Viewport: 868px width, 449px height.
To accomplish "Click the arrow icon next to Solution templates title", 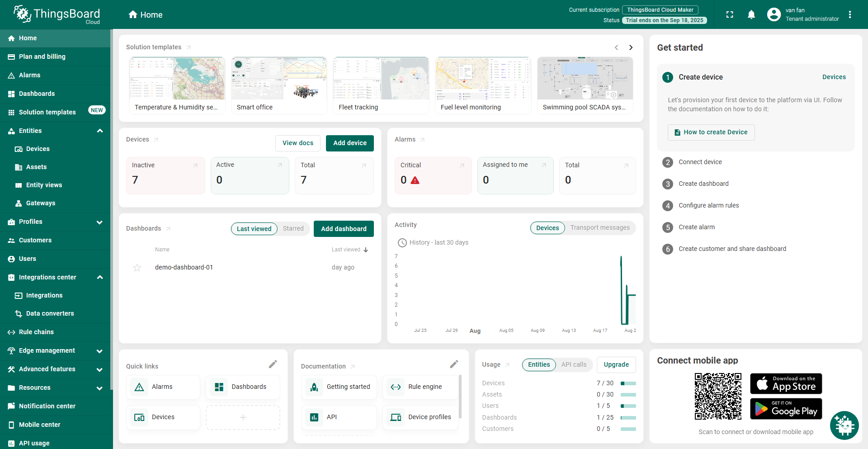I will 189,47.
